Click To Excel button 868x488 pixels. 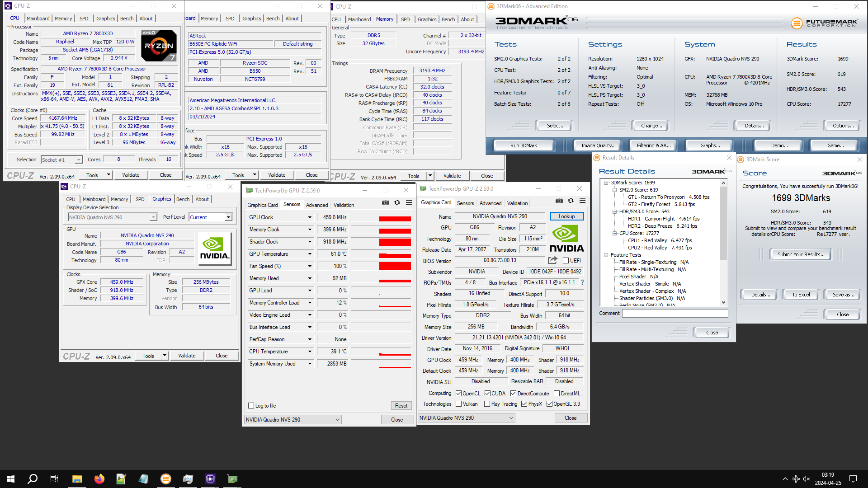[801, 295]
